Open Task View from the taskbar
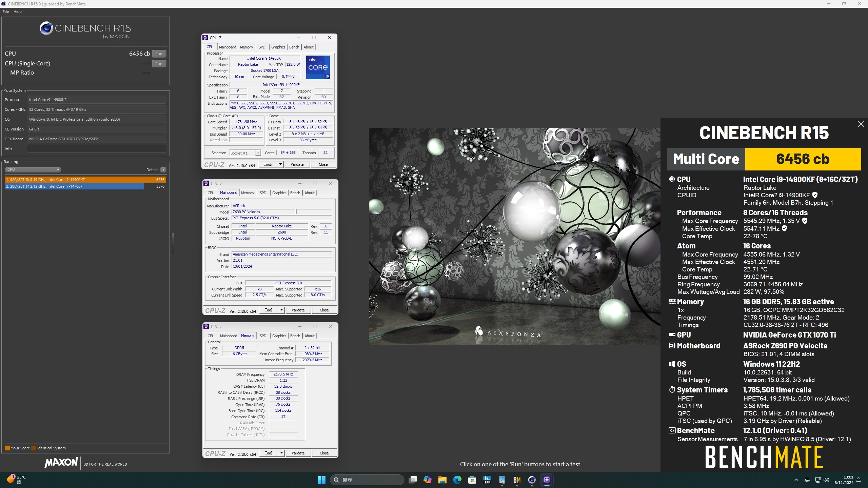This screenshot has width=868, height=488. tap(412, 480)
